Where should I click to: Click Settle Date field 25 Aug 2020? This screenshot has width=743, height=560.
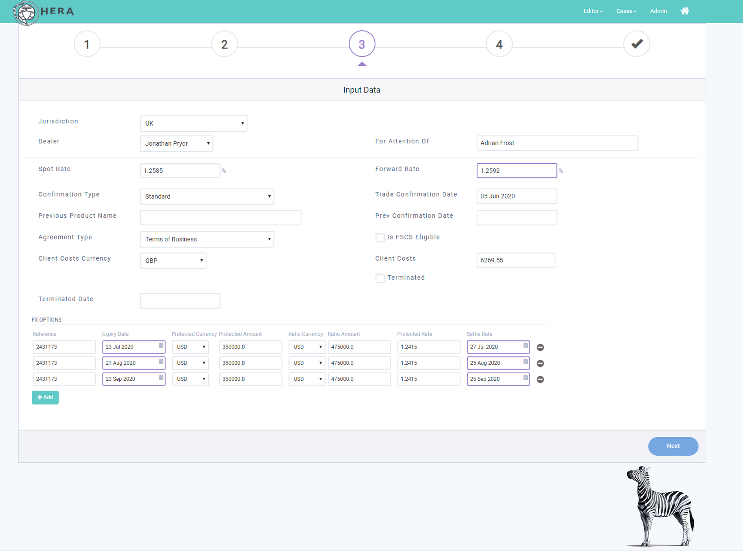(x=498, y=363)
